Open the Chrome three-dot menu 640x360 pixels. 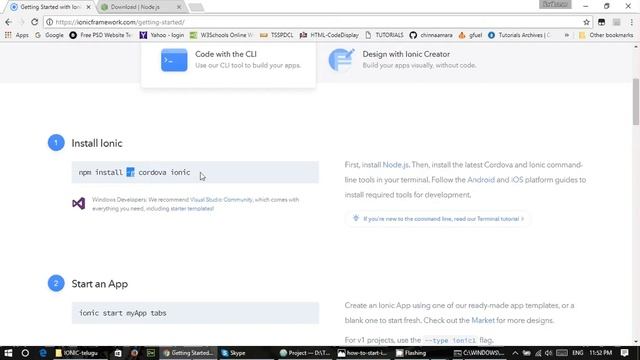631,22
